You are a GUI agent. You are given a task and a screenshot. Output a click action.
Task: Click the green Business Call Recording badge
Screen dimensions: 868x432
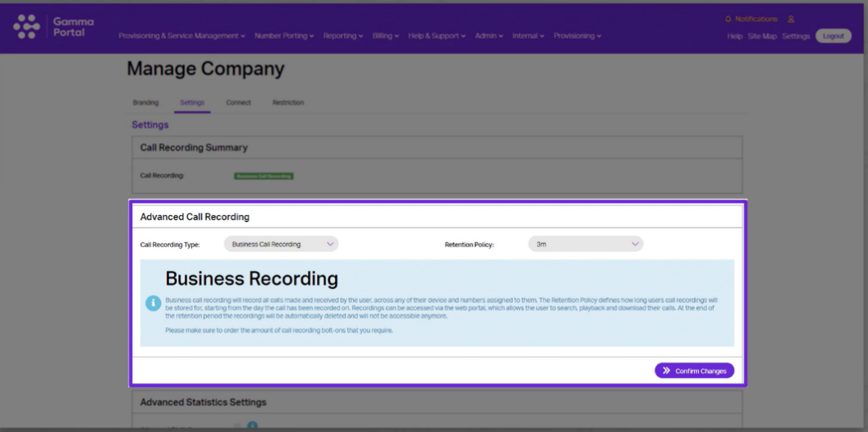click(264, 176)
